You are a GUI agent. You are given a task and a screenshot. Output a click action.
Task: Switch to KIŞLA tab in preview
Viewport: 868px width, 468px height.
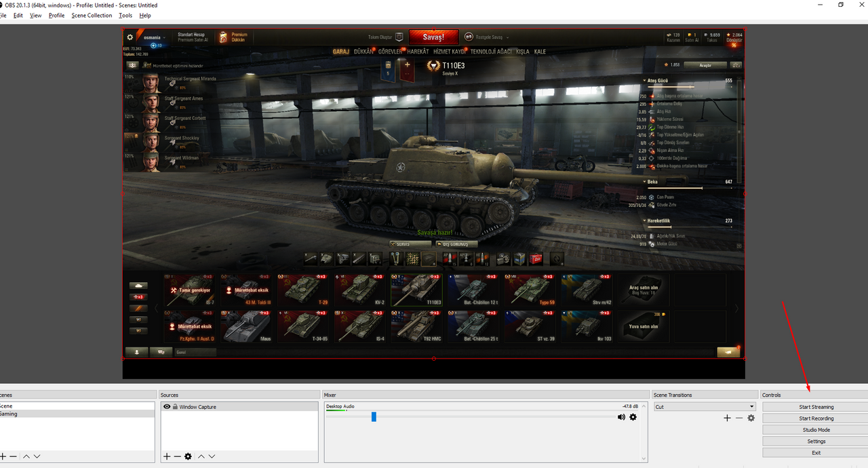tap(523, 52)
